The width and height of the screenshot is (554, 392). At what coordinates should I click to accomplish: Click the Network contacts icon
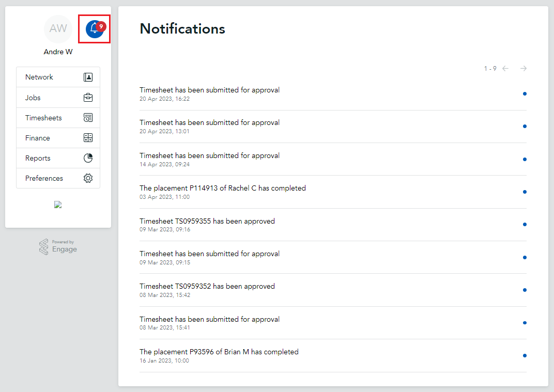[88, 77]
